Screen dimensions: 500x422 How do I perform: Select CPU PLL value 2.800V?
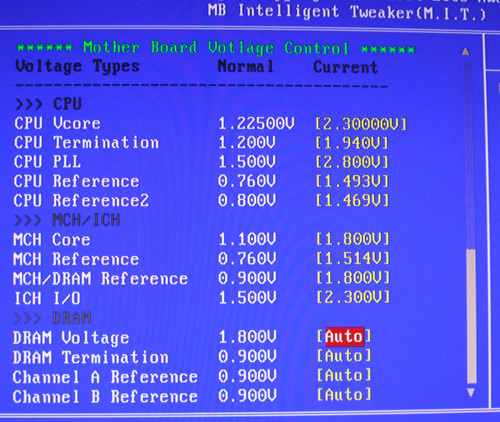(x=352, y=162)
